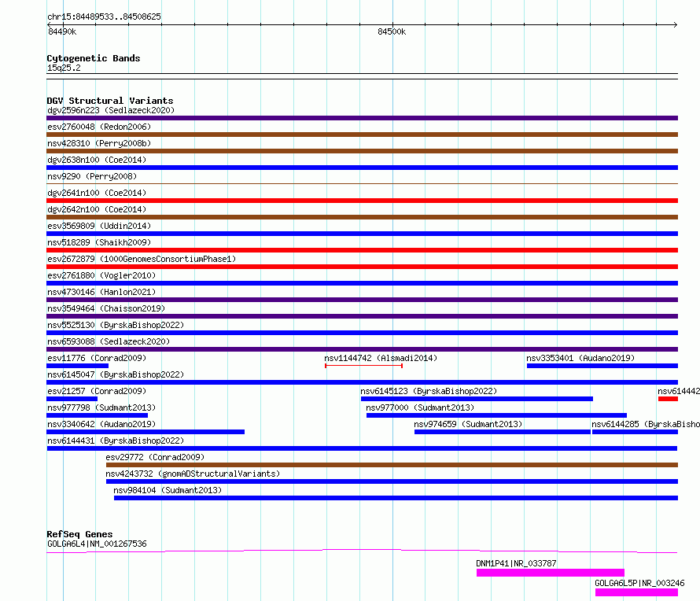Select nsv4730146 (Hanlon2021) variant label
Screen dimensions: 700x601
pos(101,292)
